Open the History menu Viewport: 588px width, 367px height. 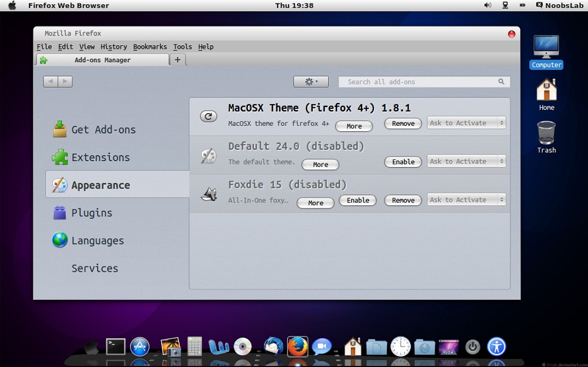coord(113,46)
